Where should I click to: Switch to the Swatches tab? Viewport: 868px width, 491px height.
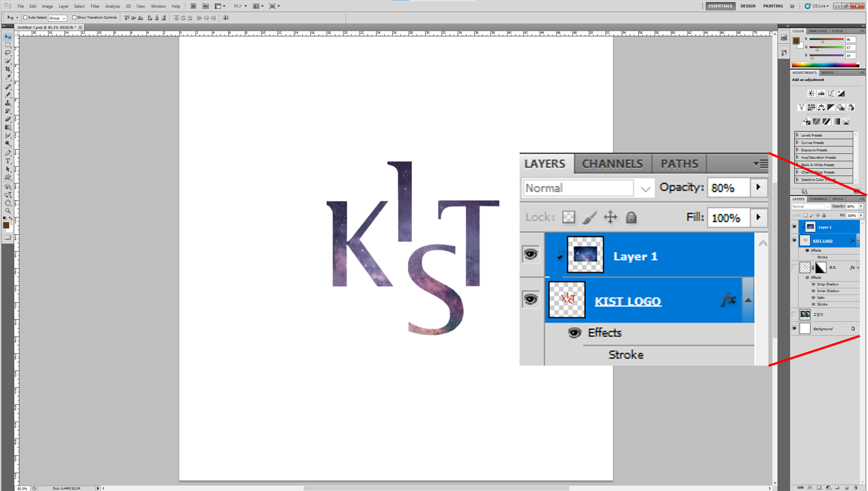click(817, 31)
